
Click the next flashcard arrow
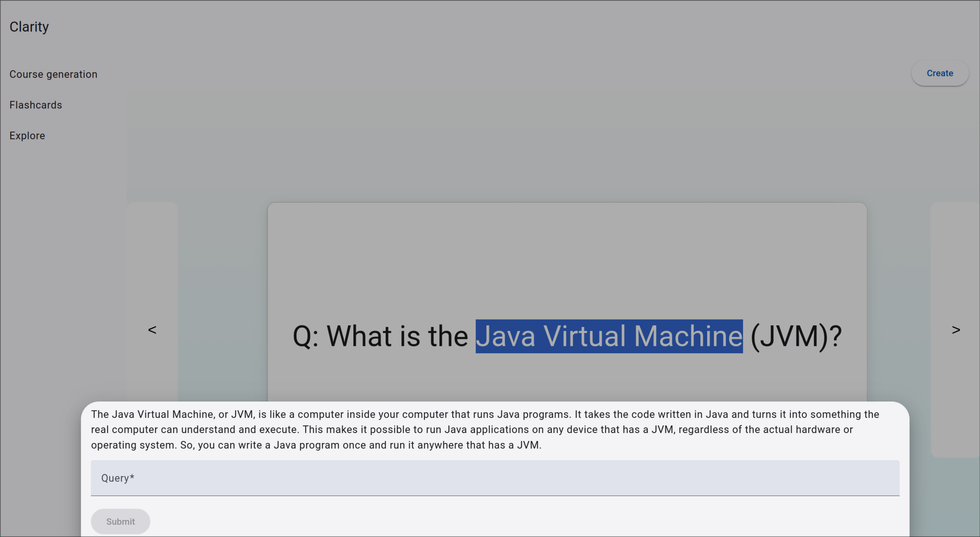coord(956,330)
